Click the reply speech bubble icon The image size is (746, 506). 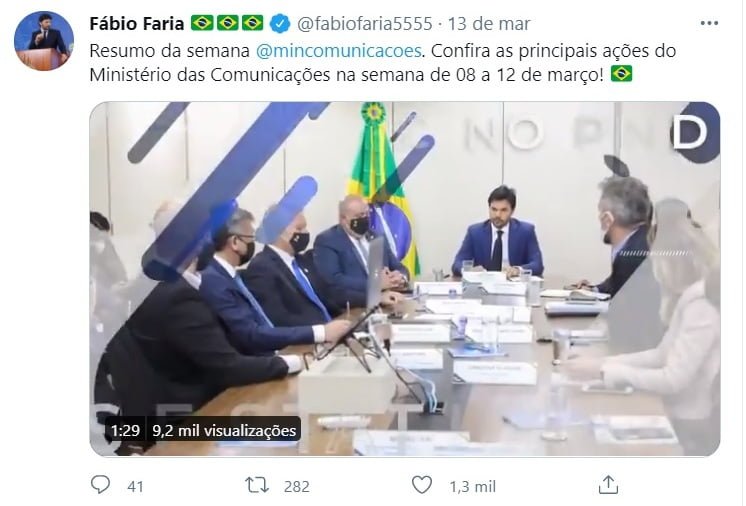100,485
